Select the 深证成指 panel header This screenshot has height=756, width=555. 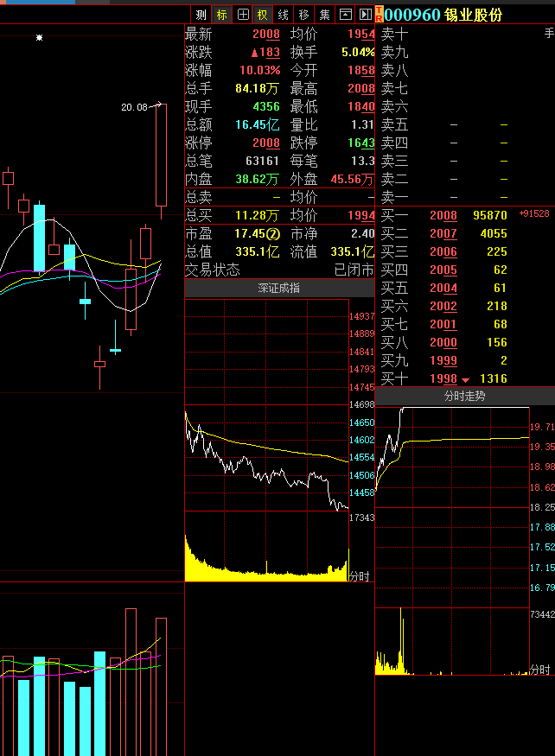[279, 289]
